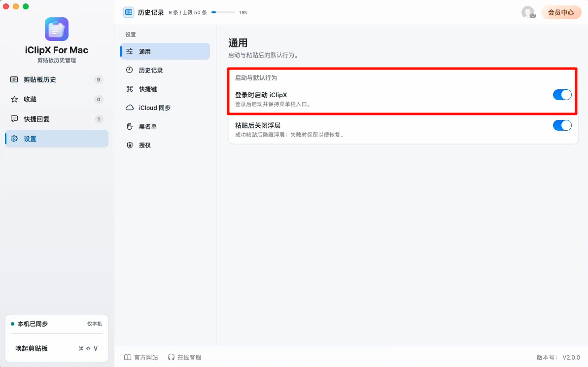Click the 1 badge beside 快捷回复
Image resolution: width=588 pixels, height=367 pixels.
click(99, 119)
